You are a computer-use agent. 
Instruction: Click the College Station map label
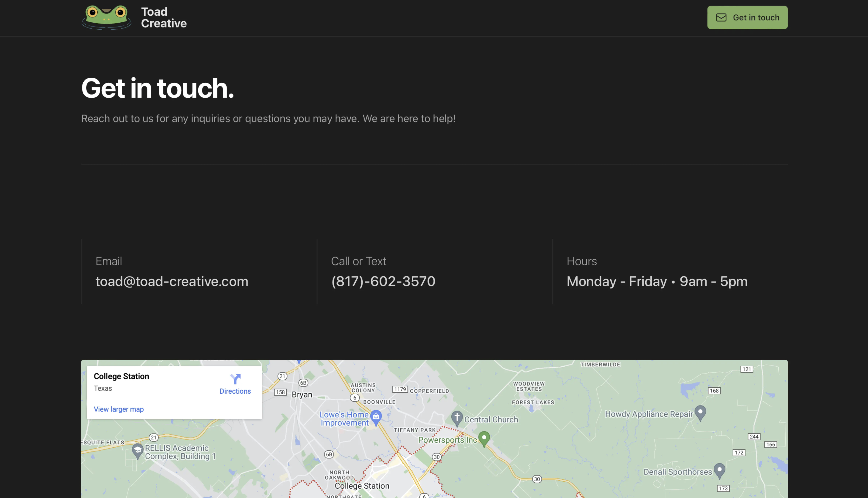point(362,486)
